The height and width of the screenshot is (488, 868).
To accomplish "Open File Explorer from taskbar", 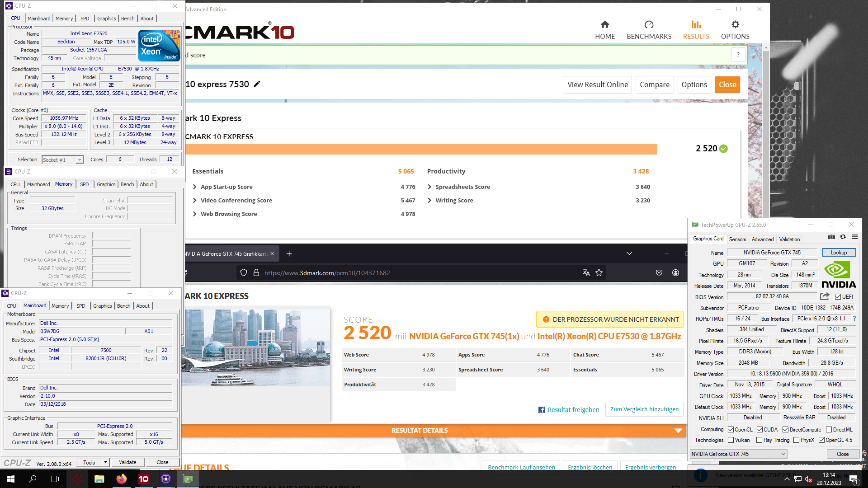I will 99,479.
